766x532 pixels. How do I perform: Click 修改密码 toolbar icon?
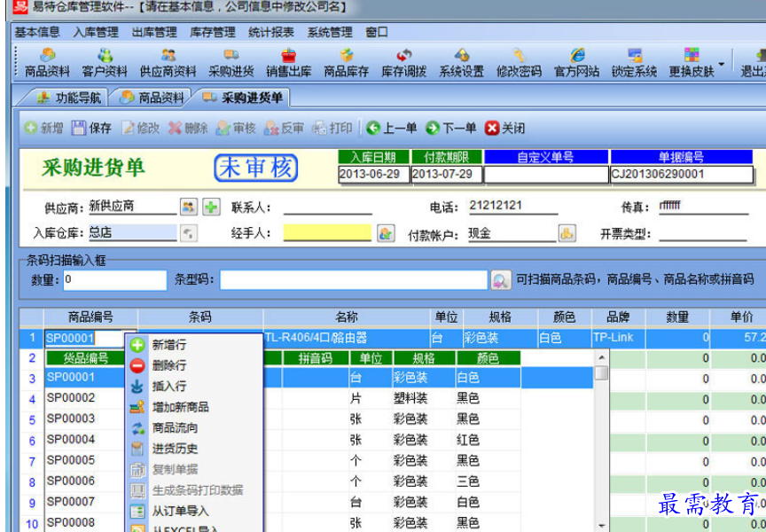point(519,63)
